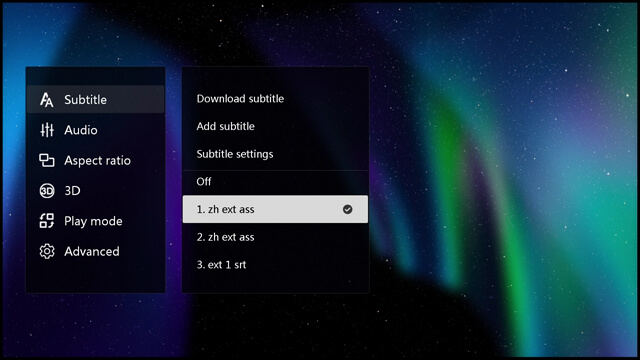Open the 3D menu label

click(x=72, y=191)
